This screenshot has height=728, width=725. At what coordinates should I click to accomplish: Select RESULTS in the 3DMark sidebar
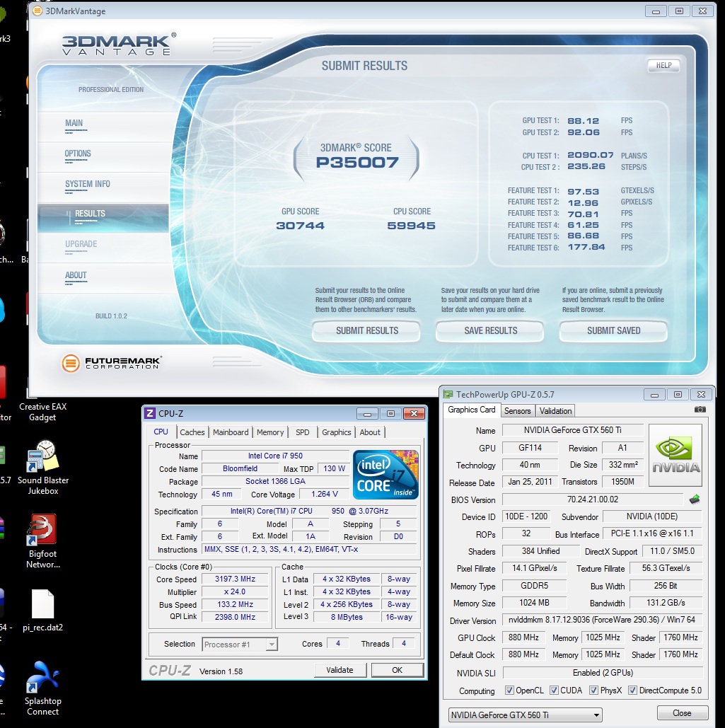[103, 217]
